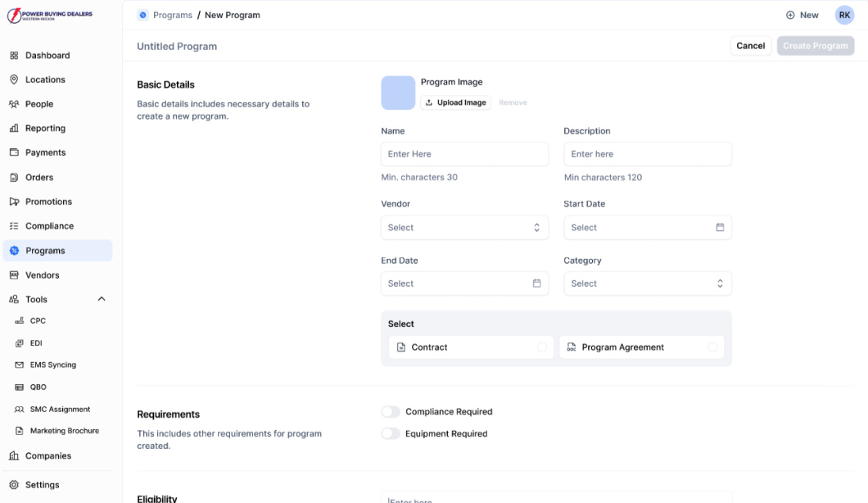This screenshot has height=503, width=868.
Task: Click the Promotions megaphone icon
Action: [x=14, y=202]
